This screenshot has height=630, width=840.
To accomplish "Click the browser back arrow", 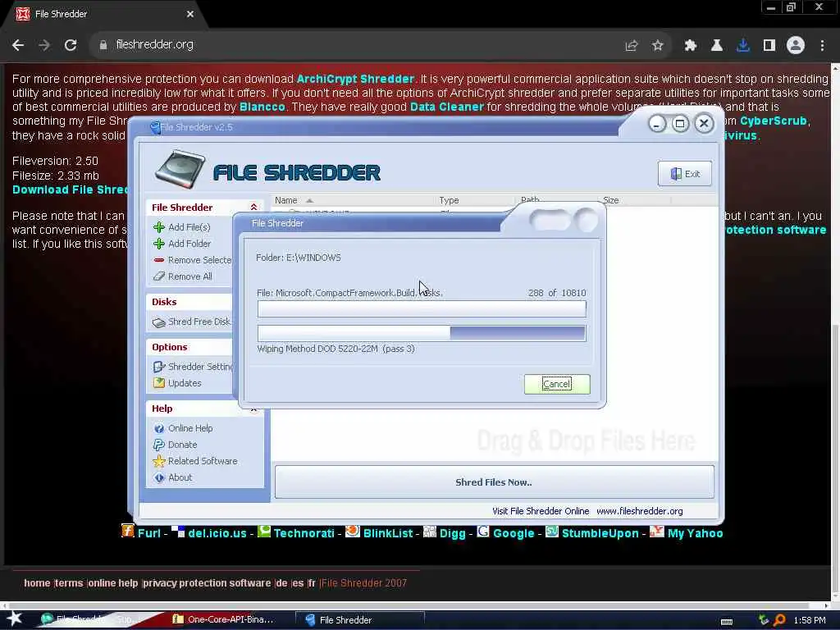I will (18, 45).
